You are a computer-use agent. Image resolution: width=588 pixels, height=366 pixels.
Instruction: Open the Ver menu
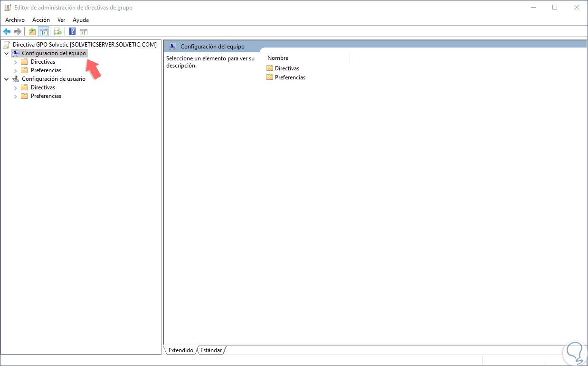coord(61,20)
